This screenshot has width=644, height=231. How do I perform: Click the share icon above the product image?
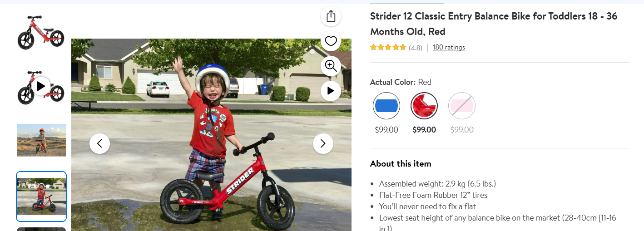[x=331, y=16]
